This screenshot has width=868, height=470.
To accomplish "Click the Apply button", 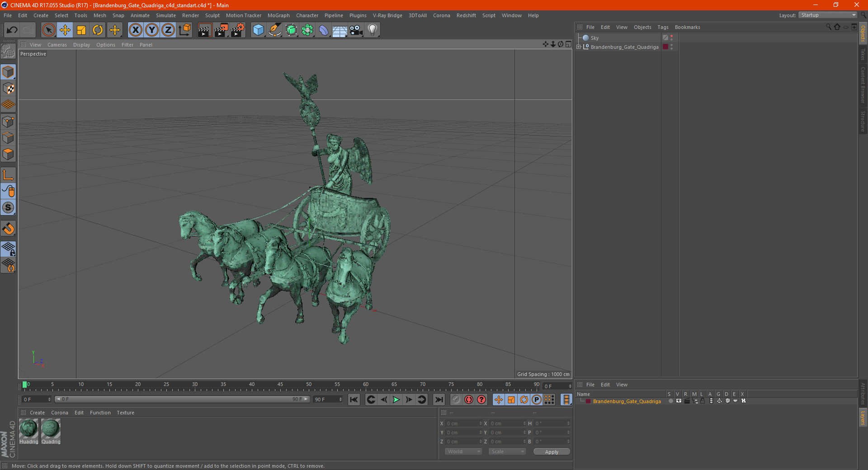I will pyautogui.click(x=552, y=451).
